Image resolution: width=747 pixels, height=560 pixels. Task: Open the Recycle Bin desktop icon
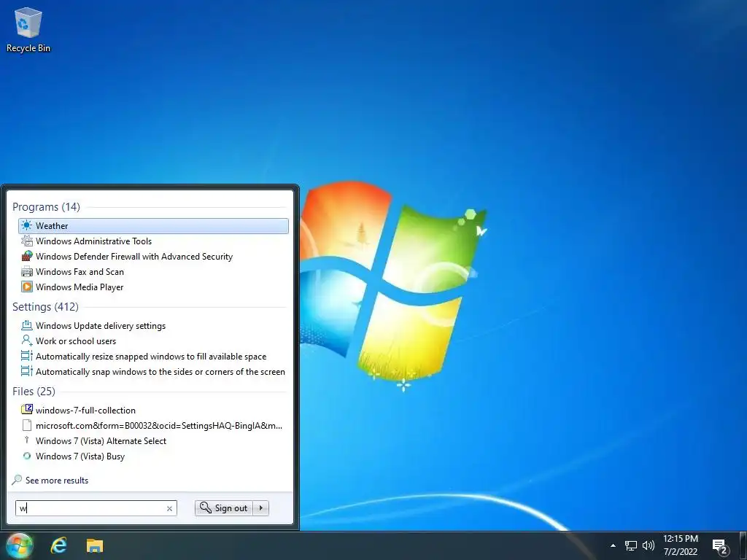pyautogui.click(x=28, y=29)
